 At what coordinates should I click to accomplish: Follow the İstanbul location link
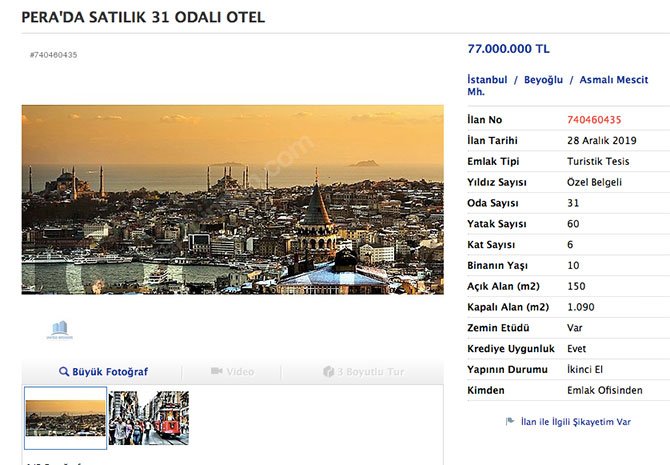tap(487, 80)
